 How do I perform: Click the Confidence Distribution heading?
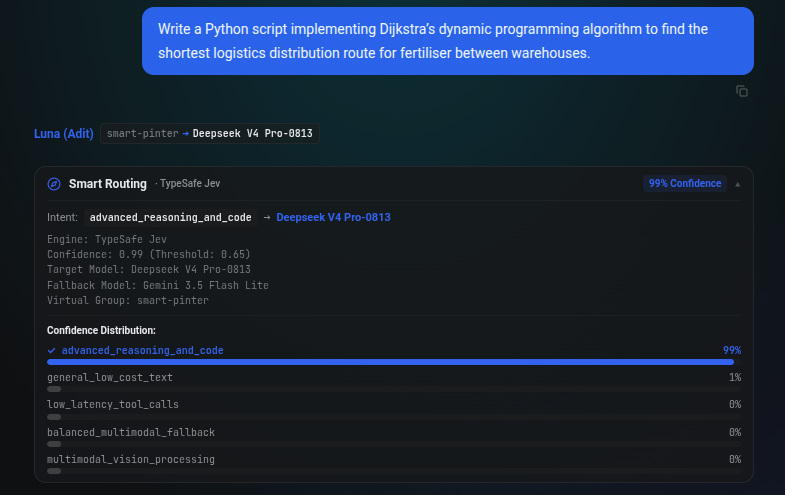tap(101, 330)
